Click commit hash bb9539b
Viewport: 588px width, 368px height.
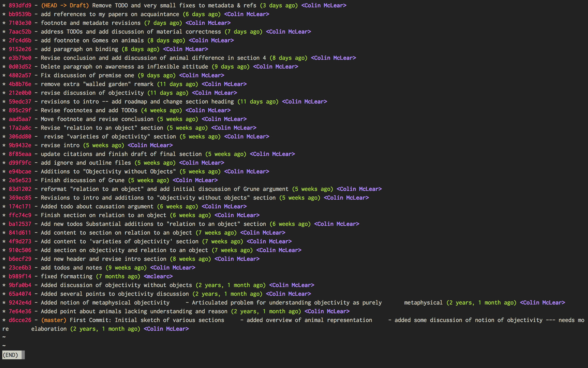tap(20, 14)
